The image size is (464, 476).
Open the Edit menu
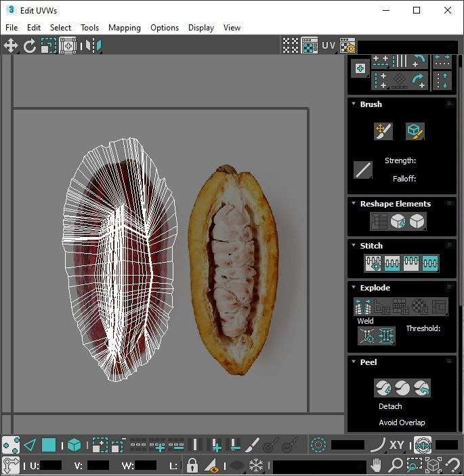pos(34,28)
